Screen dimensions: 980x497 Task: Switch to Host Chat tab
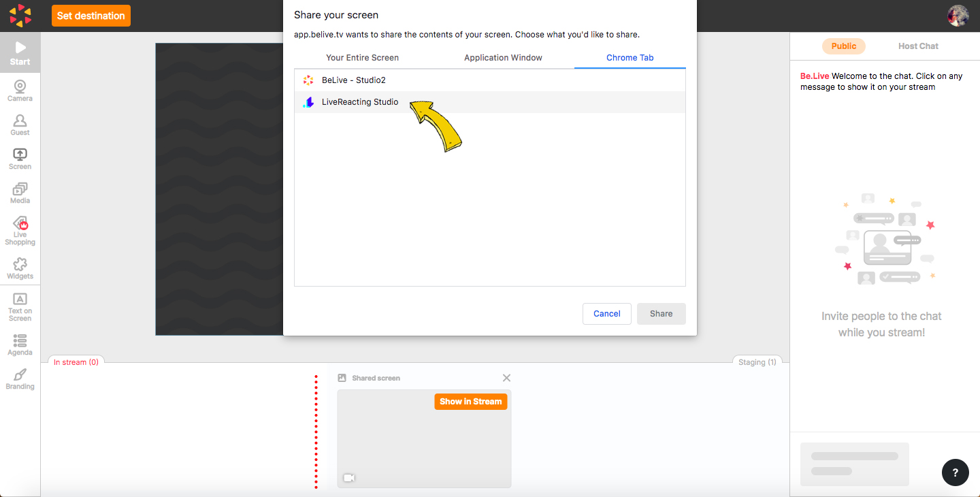(x=918, y=46)
